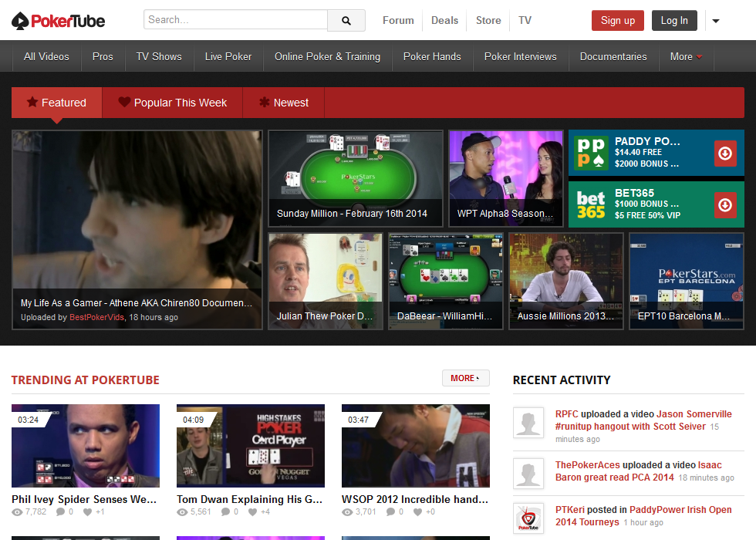Open the Deals link
This screenshot has width=756, height=540.
tap(444, 20)
